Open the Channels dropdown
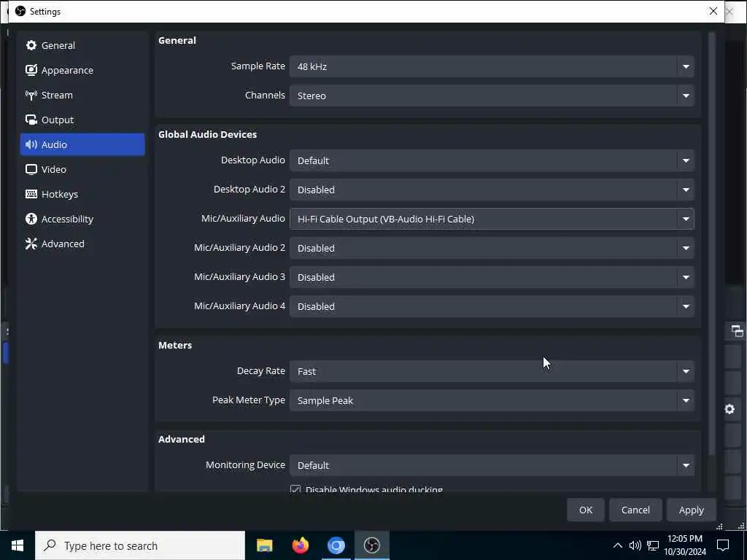This screenshot has width=747, height=560. (492, 96)
